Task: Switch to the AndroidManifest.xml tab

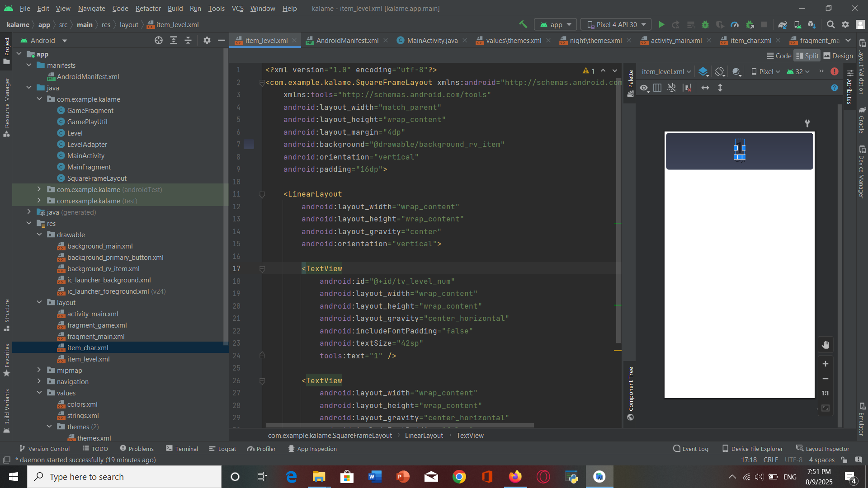Action: [347, 40]
